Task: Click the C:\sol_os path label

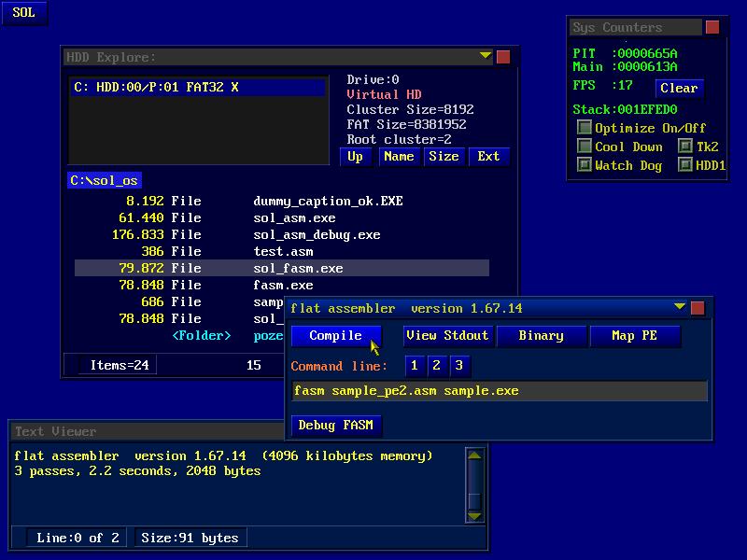Action: point(105,180)
